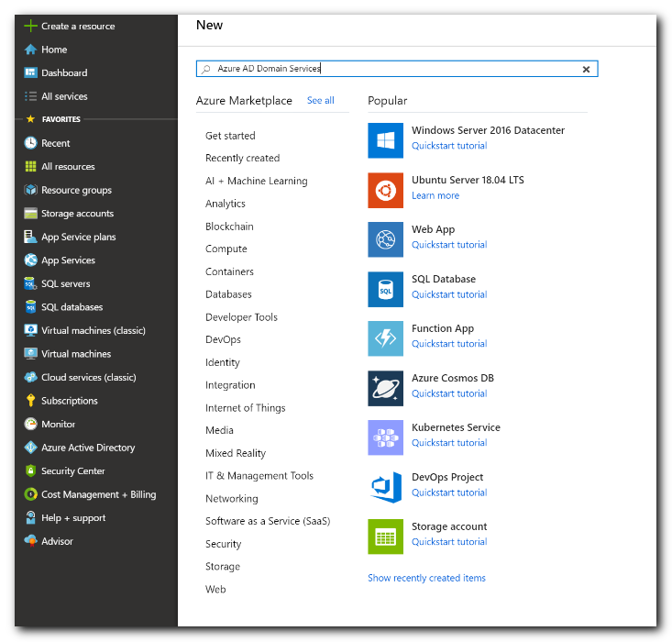The image size is (672, 642).
Task: Open the Security Center shield icon
Action: click(x=30, y=470)
